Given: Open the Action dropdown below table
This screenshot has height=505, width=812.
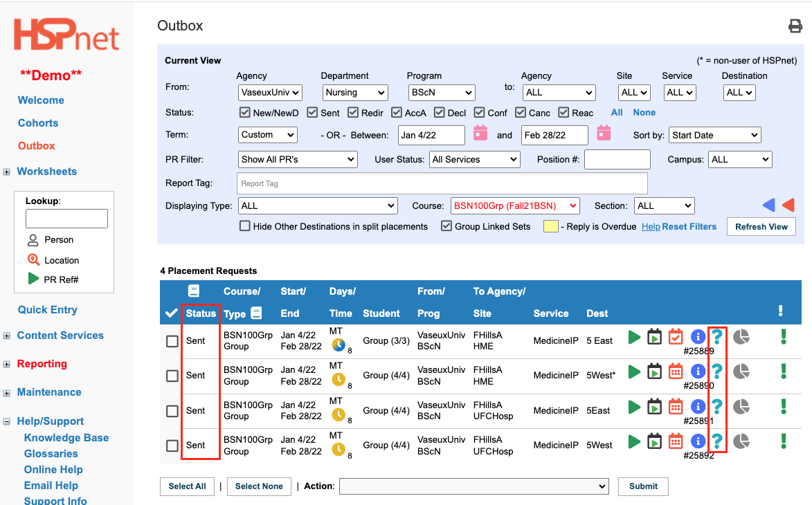Looking at the screenshot, I should point(473,486).
